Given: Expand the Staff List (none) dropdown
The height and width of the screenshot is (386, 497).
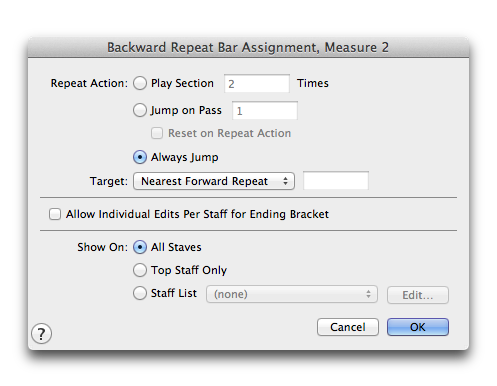Looking at the screenshot, I should pos(292,294).
